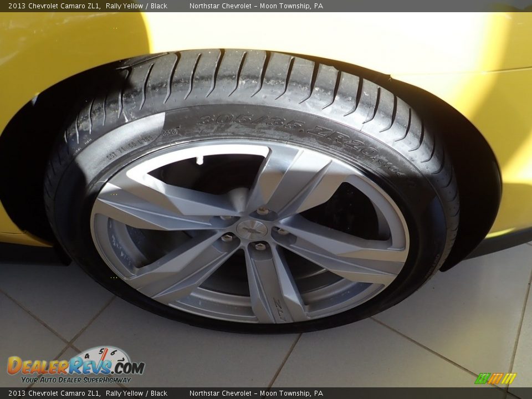Click 'Rally Yellow / Black' in the bottom caption
Image resolution: width=532 pixels, height=399 pixels.
tap(136, 393)
